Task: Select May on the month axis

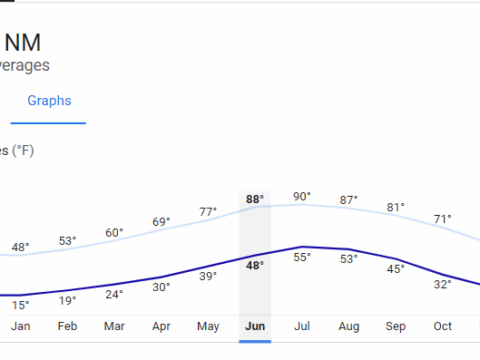Action: tap(208, 327)
